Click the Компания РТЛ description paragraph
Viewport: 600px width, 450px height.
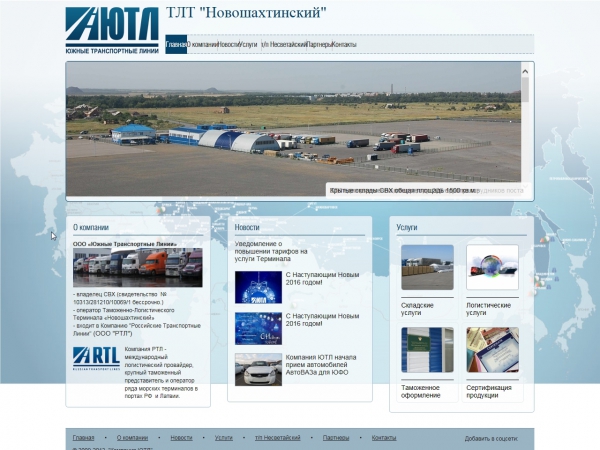[x=161, y=373]
